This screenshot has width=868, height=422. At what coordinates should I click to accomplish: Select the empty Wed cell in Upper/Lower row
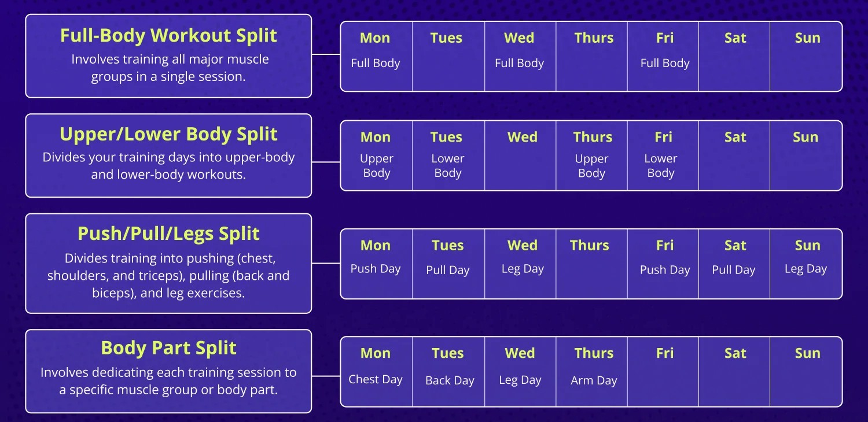tap(520, 156)
